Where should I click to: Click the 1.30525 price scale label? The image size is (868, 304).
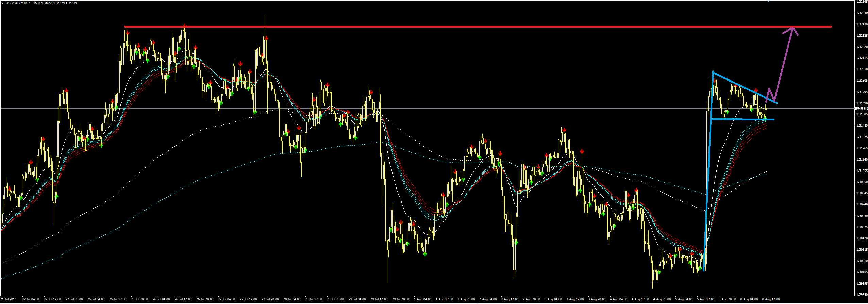tap(861, 227)
